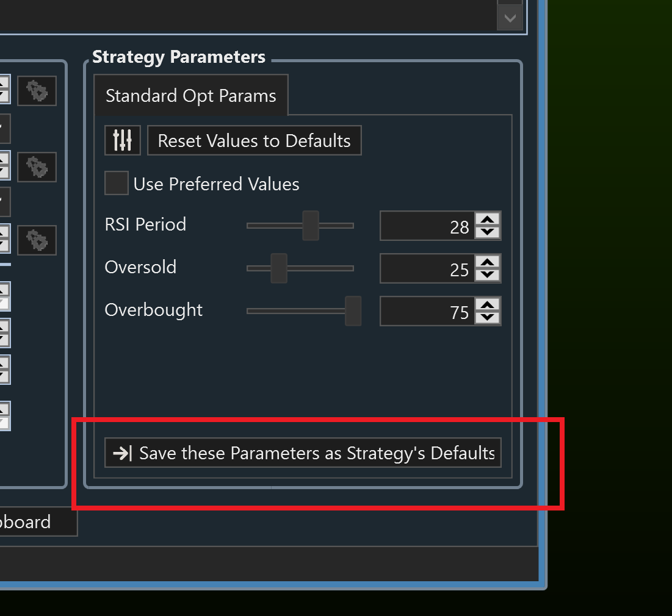Image resolution: width=672 pixels, height=616 pixels.
Task: Click the RSI Period slider handle
Action: tap(311, 225)
